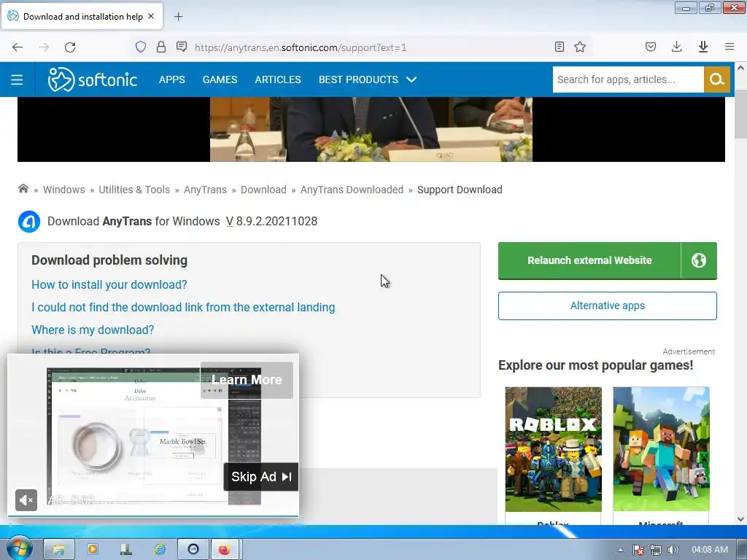Open How to install your download link
The height and width of the screenshot is (560, 747).
(x=109, y=285)
